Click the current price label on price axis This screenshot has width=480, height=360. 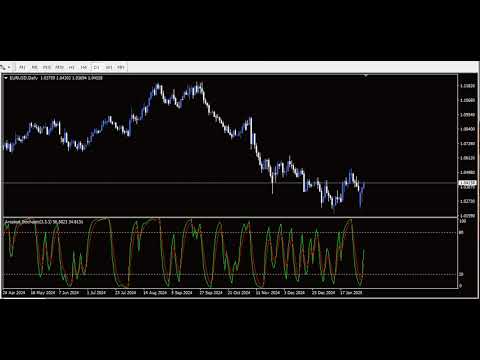[467, 183]
